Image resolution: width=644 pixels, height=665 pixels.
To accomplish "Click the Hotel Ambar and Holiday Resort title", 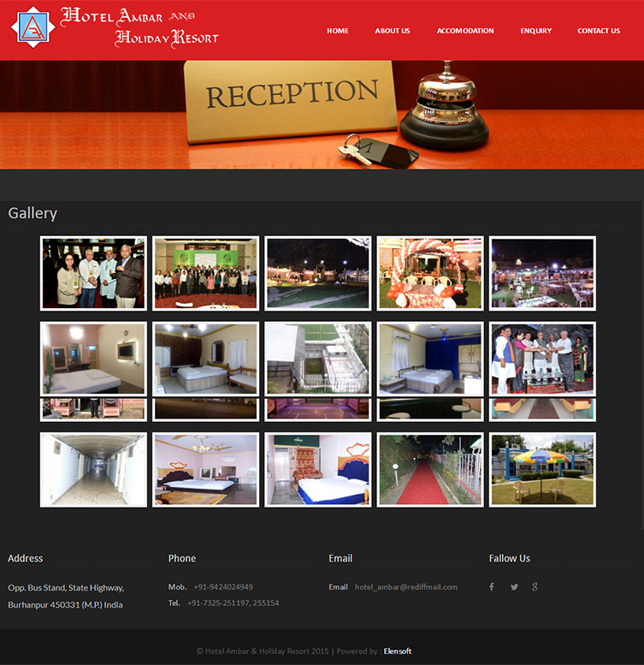I will click(x=141, y=27).
